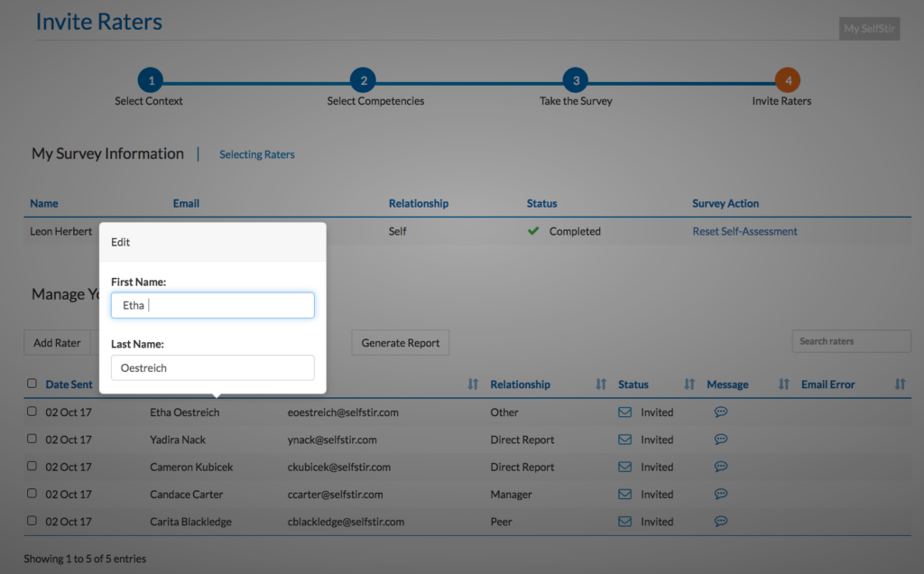Sort by Email Error column arrows
Screen dimensions: 924x574
click(x=900, y=384)
